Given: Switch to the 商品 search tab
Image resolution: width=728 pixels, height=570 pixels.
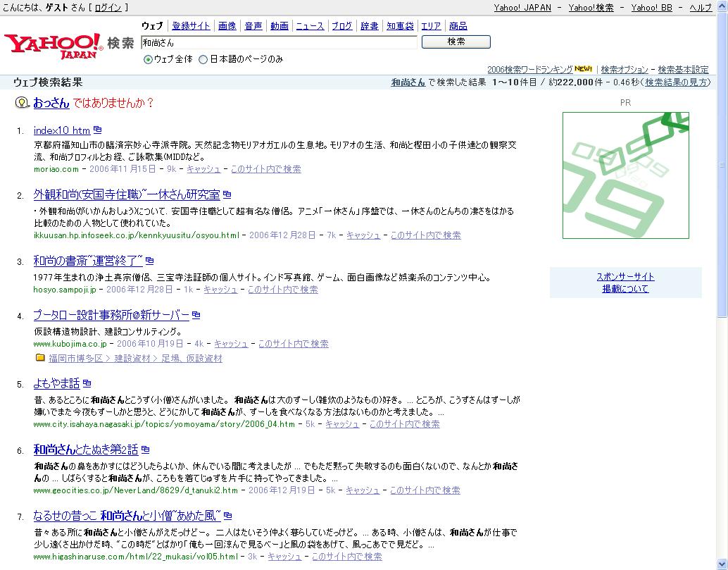Looking at the screenshot, I should tap(458, 26).
